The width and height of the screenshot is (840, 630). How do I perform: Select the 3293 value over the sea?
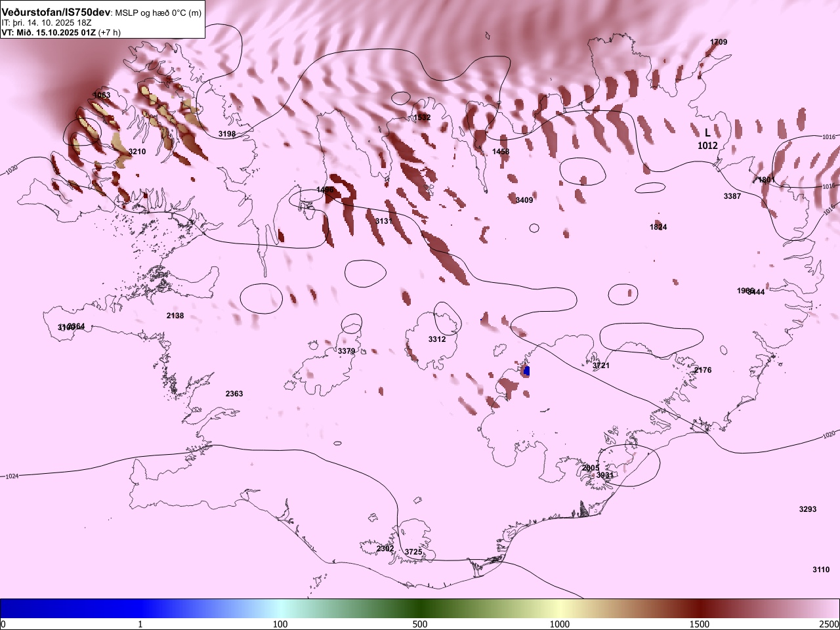point(808,509)
